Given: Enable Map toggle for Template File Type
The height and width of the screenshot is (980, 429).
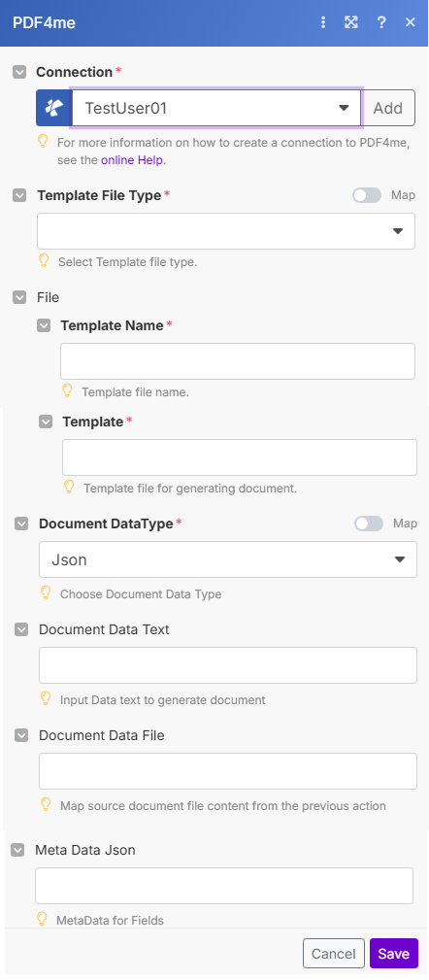Looking at the screenshot, I should click(367, 195).
